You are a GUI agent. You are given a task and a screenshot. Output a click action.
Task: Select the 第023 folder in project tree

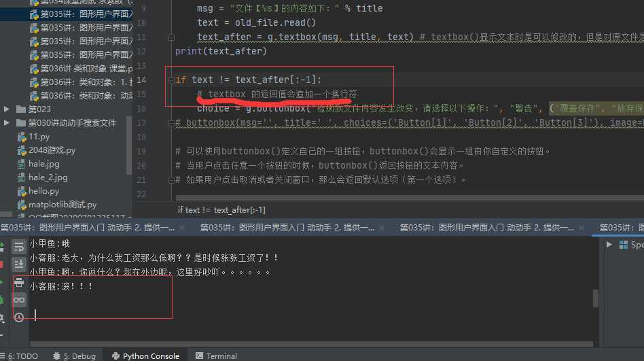tap(39, 109)
